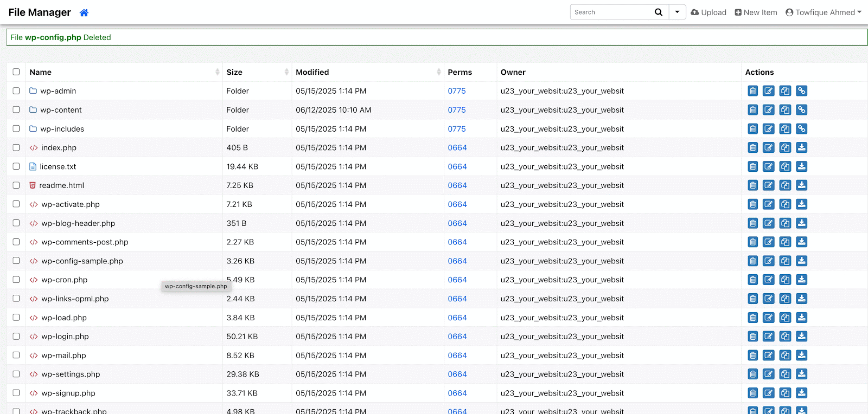This screenshot has height=414, width=868.
Task: Copy the wp-content folder
Action: coord(785,110)
